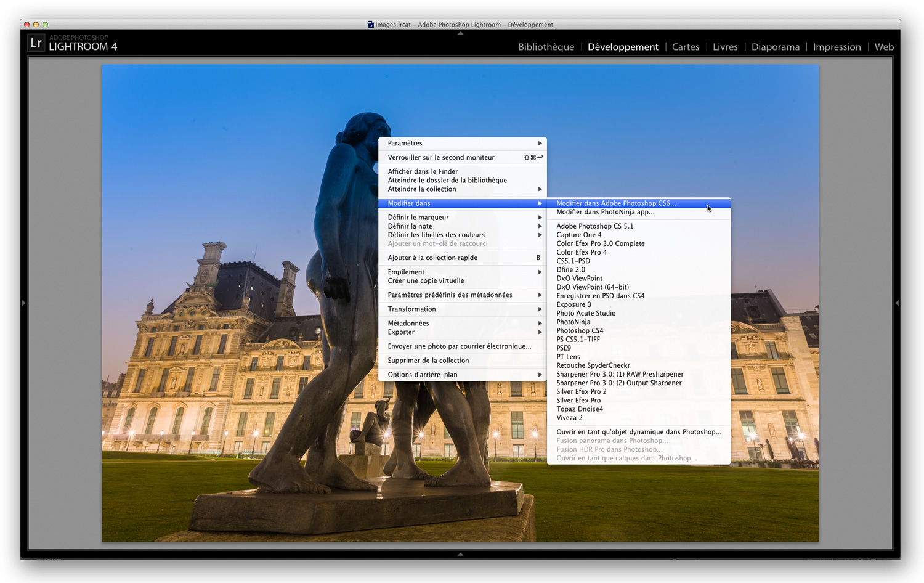Open the Options d'arrière-plan submenu
924x583 pixels.
click(463, 374)
